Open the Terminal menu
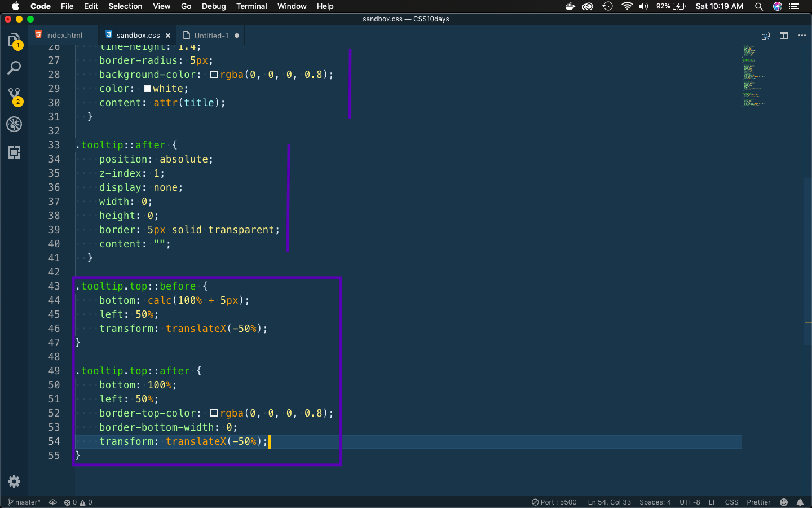812x508 pixels. (x=251, y=6)
